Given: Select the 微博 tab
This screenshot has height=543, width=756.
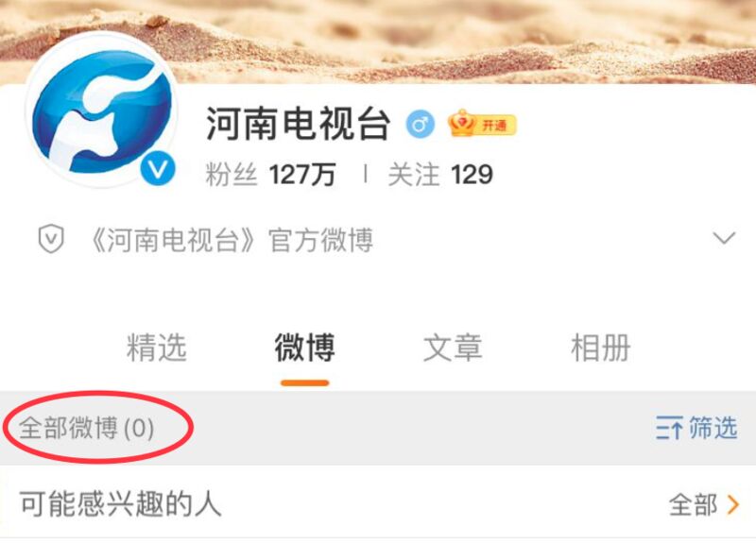Looking at the screenshot, I should pyautogui.click(x=304, y=348).
